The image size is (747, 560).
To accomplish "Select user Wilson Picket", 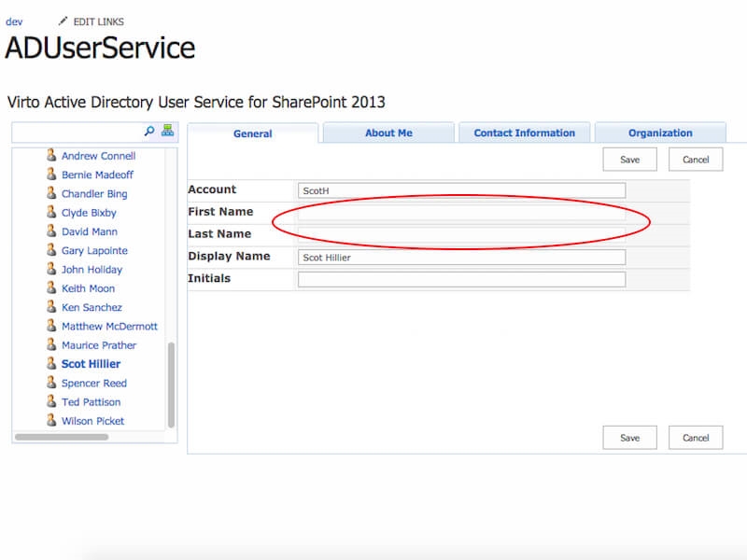I will (92, 421).
